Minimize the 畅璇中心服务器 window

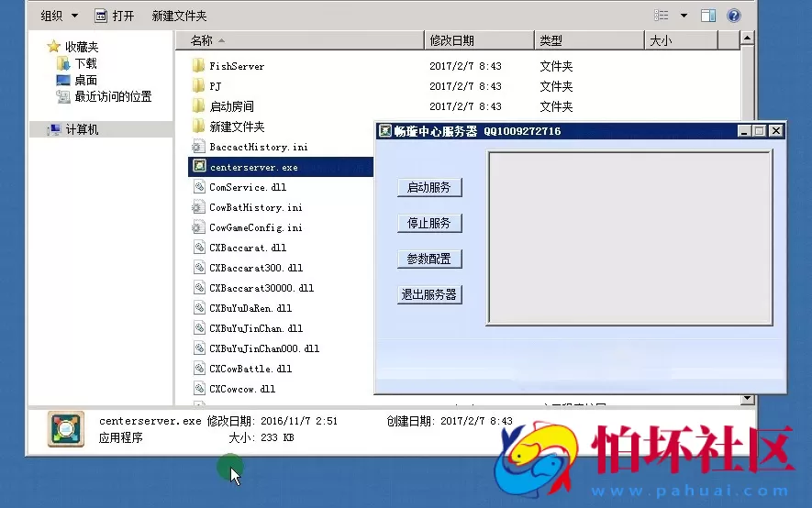coord(743,131)
